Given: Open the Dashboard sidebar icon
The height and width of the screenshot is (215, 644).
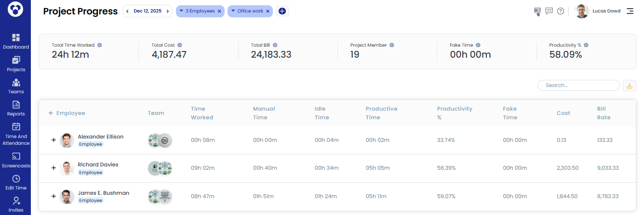Looking at the screenshot, I should click(x=16, y=38).
